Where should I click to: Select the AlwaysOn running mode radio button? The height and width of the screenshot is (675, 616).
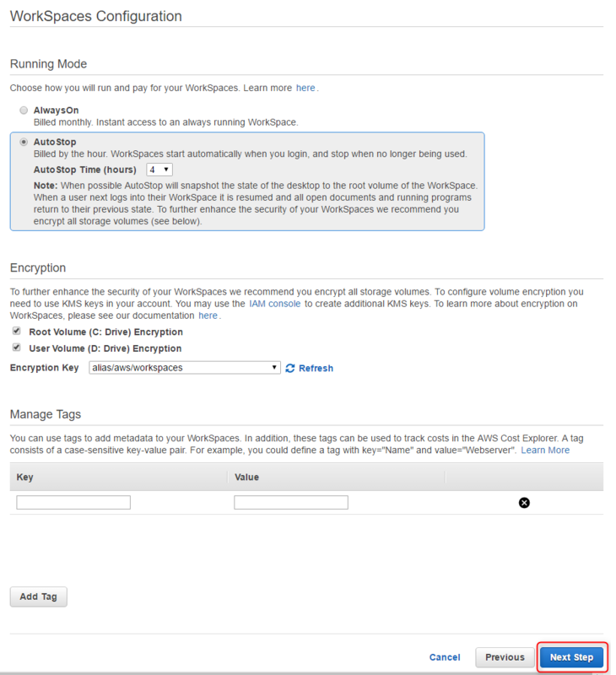pos(24,111)
